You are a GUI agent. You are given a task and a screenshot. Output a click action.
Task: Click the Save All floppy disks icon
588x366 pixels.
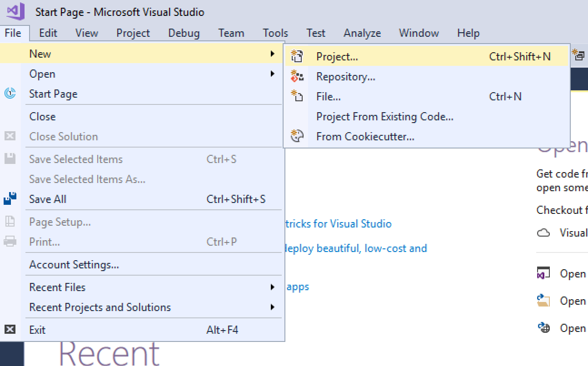coord(10,199)
